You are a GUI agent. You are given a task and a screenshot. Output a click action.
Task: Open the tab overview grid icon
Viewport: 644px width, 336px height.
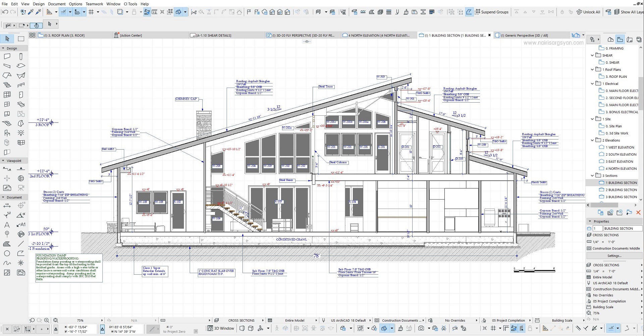click(32, 35)
